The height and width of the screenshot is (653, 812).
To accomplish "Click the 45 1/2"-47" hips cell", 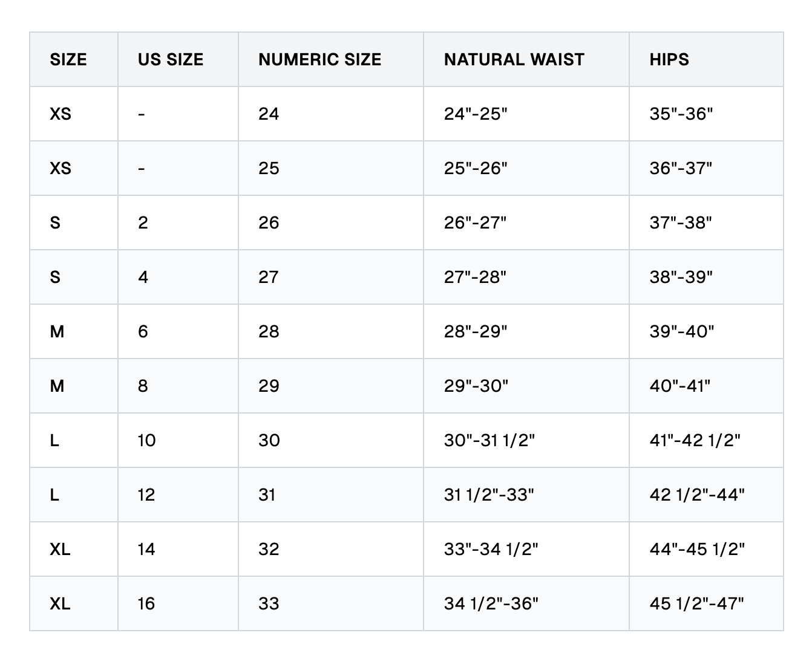I will pos(697,603).
